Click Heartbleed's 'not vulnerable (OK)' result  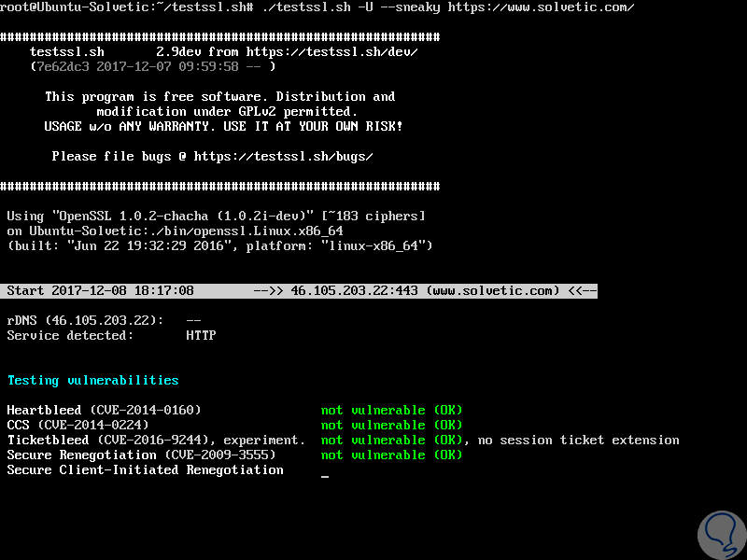click(391, 410)
